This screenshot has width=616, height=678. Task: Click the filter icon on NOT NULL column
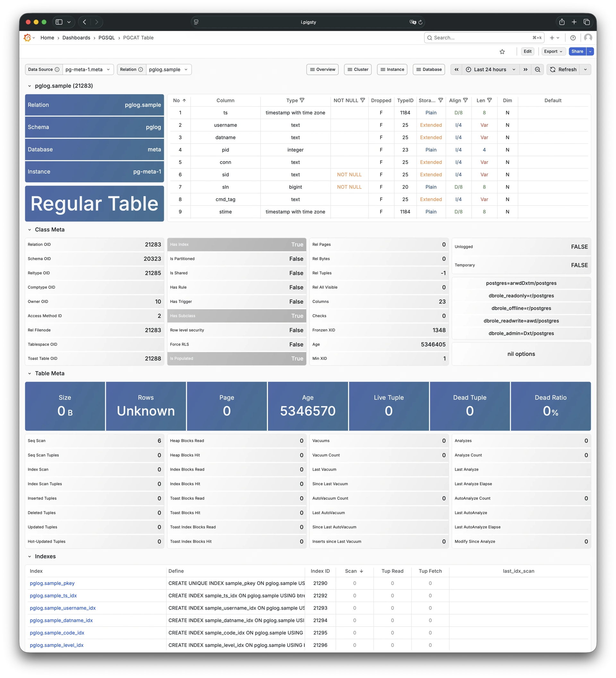pos(362,100)
